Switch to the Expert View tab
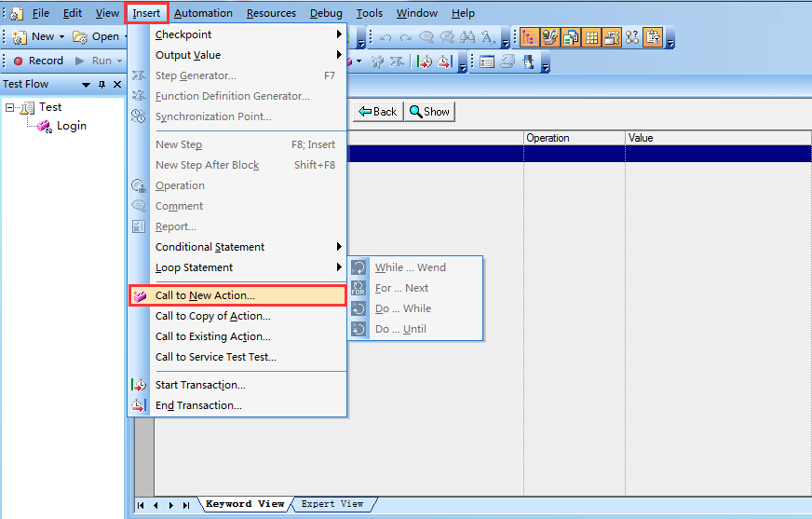The height and width of the screenshot is (519, 812). click(332, 503)
